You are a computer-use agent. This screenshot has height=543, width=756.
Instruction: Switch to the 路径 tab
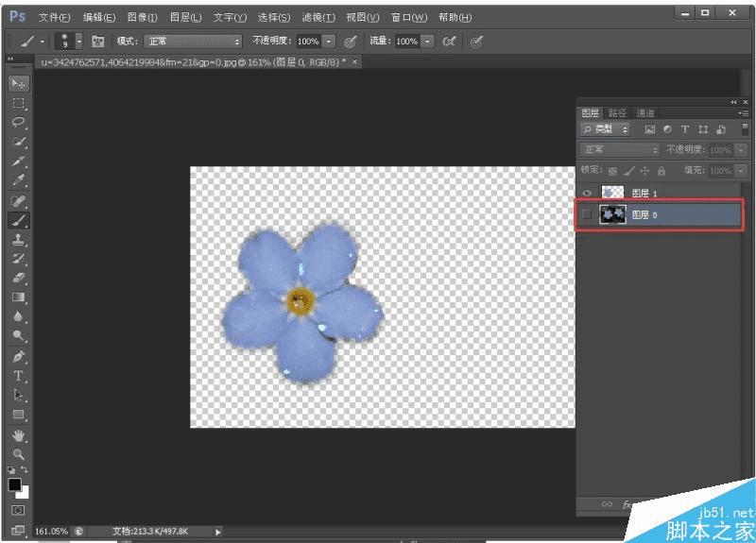click(617, 112)
